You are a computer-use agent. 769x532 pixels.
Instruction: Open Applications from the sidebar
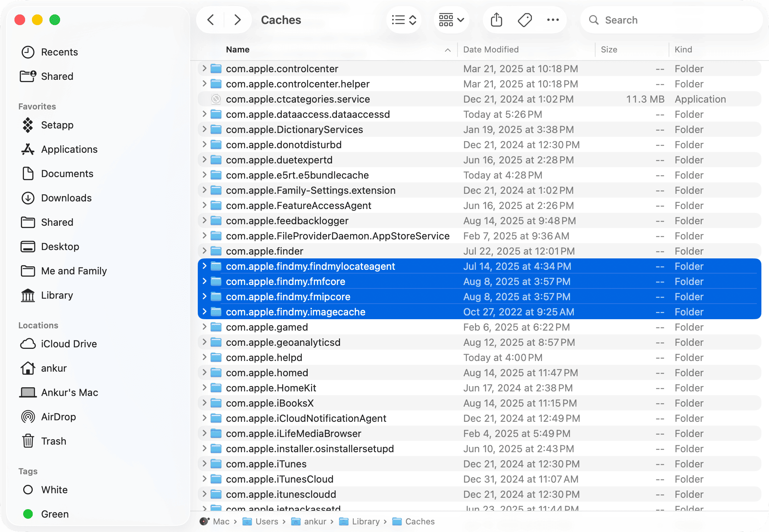pyautogui.click(x=69, y=149)
